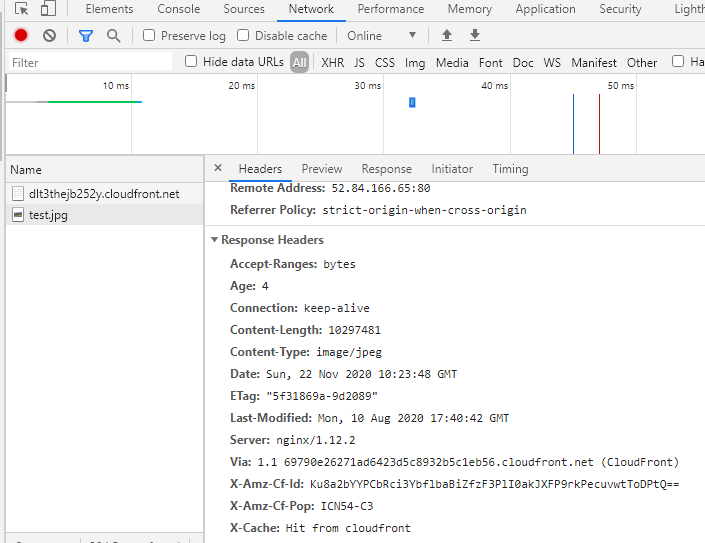
Task: Click the X-Amz-Cf-Pop value ICN54-C3
Action: 347,506
